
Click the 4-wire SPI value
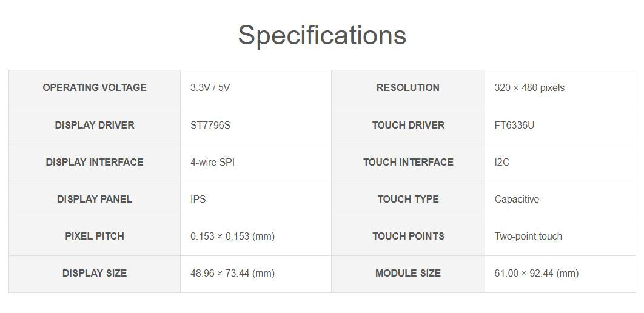click(212, 163)
